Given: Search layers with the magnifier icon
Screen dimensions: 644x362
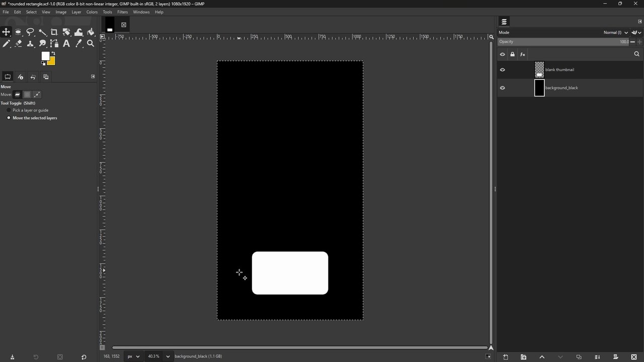Looking at the screenshot, I should click(636, 54).
